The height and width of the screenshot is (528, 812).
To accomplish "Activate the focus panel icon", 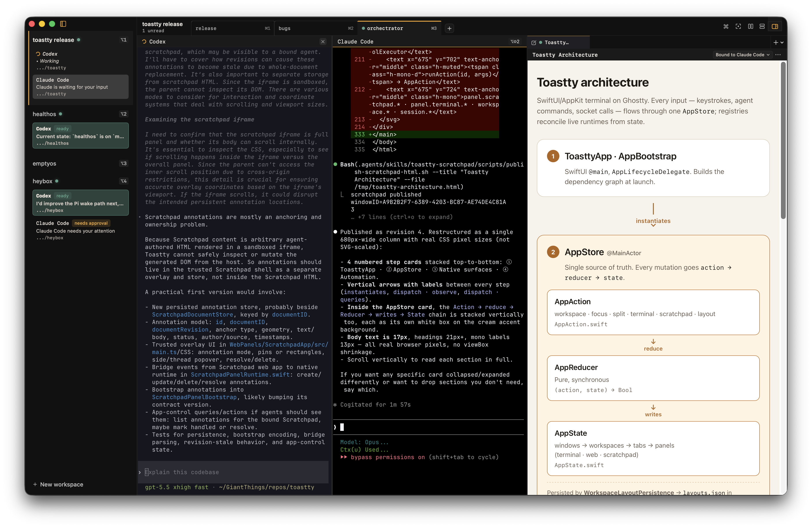I will [x=738, y=27].
